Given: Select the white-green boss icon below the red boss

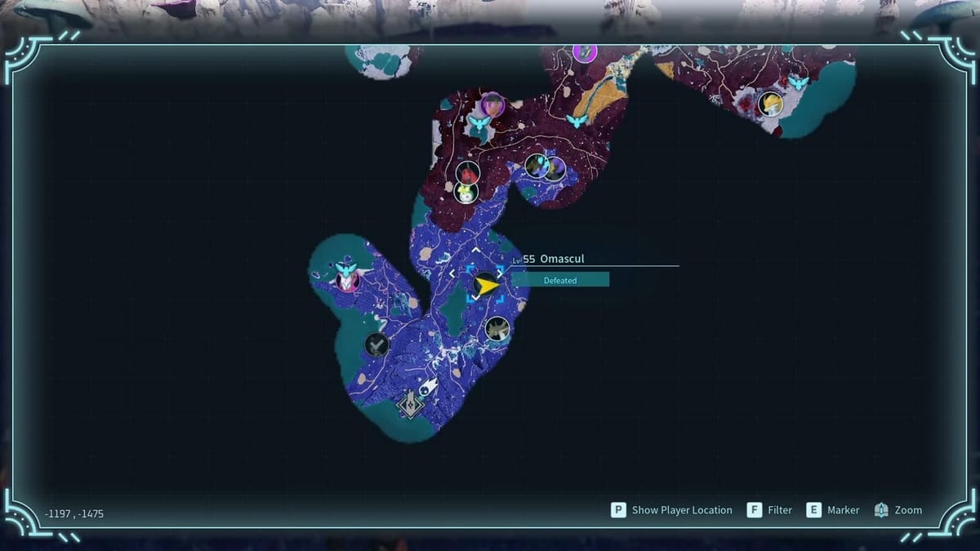Looking at the screenshot, I should [466, 193].
